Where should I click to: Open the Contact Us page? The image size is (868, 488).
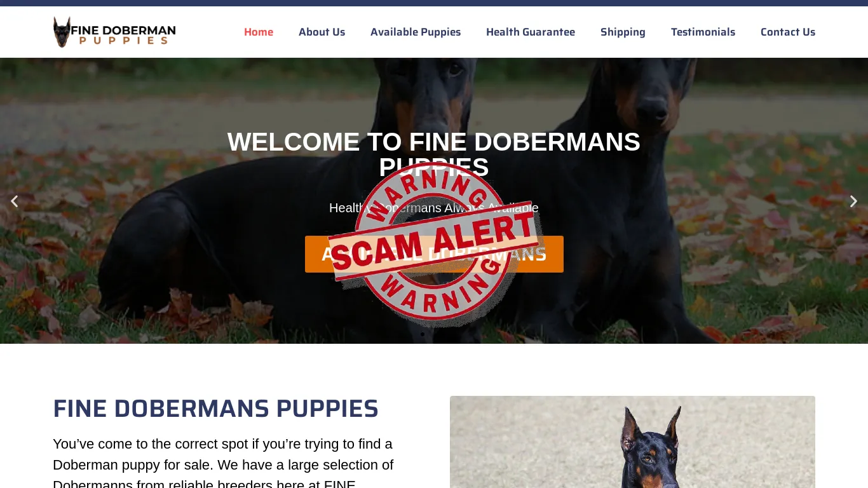pos(788,32)
